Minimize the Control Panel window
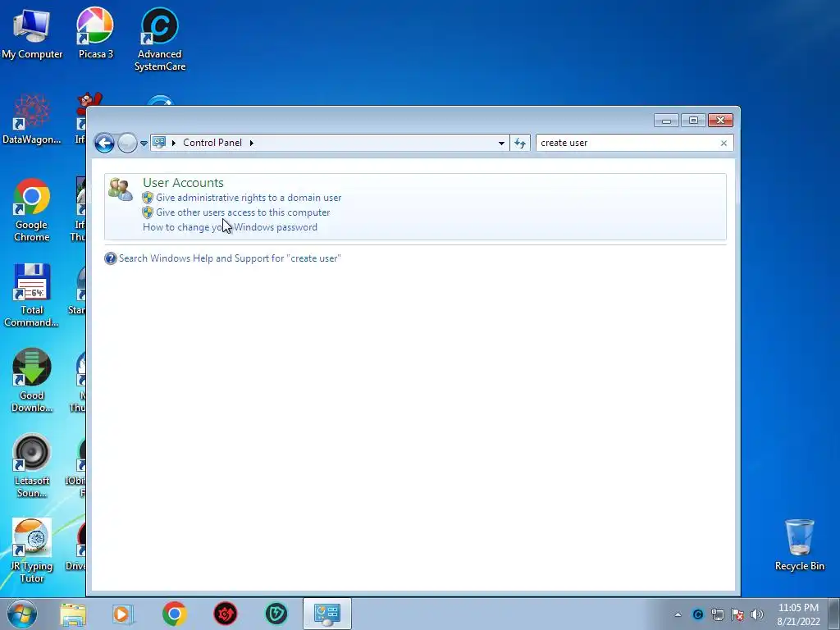 click(x=666, y=120)
